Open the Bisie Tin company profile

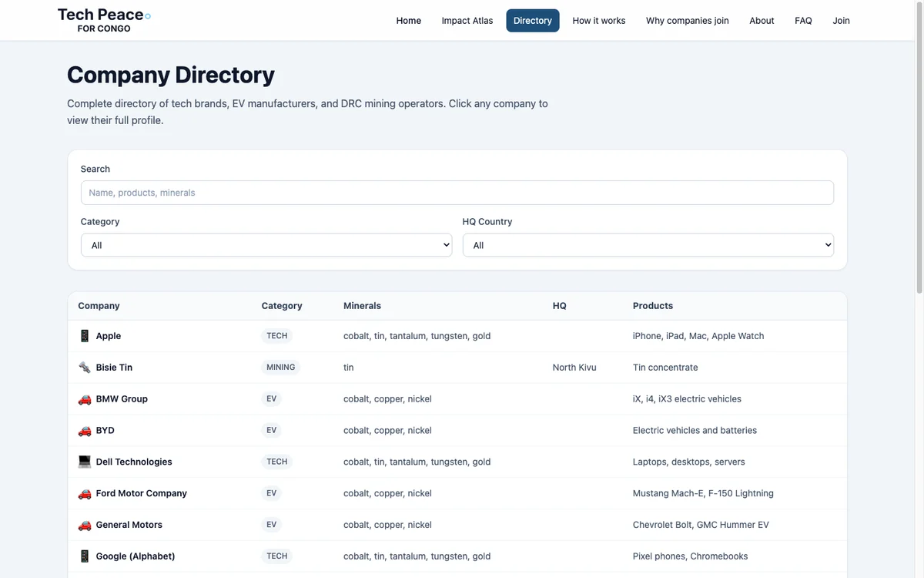click(114, 368)
